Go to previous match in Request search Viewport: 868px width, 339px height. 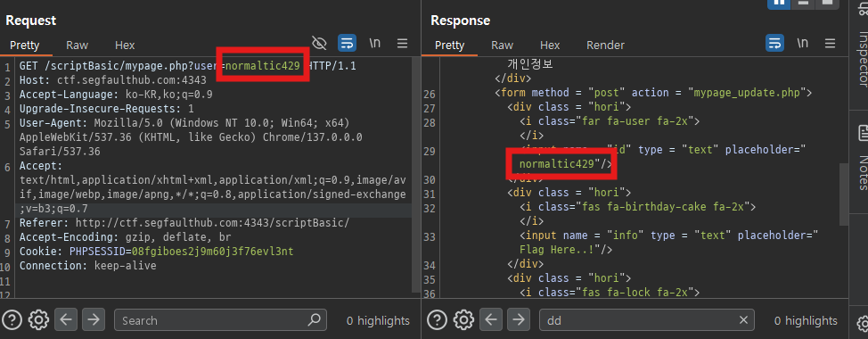pos(66,319)
